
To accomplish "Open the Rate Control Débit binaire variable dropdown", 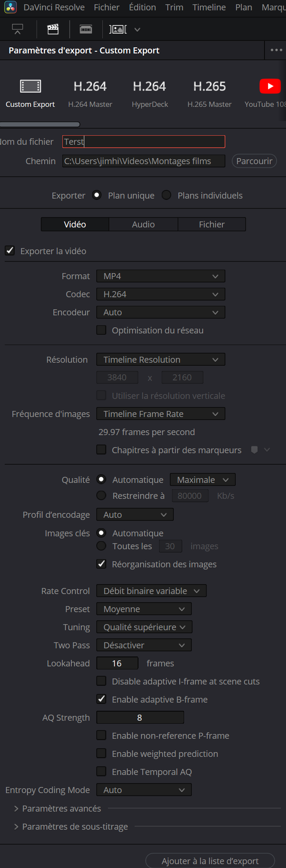I will 151,591.
